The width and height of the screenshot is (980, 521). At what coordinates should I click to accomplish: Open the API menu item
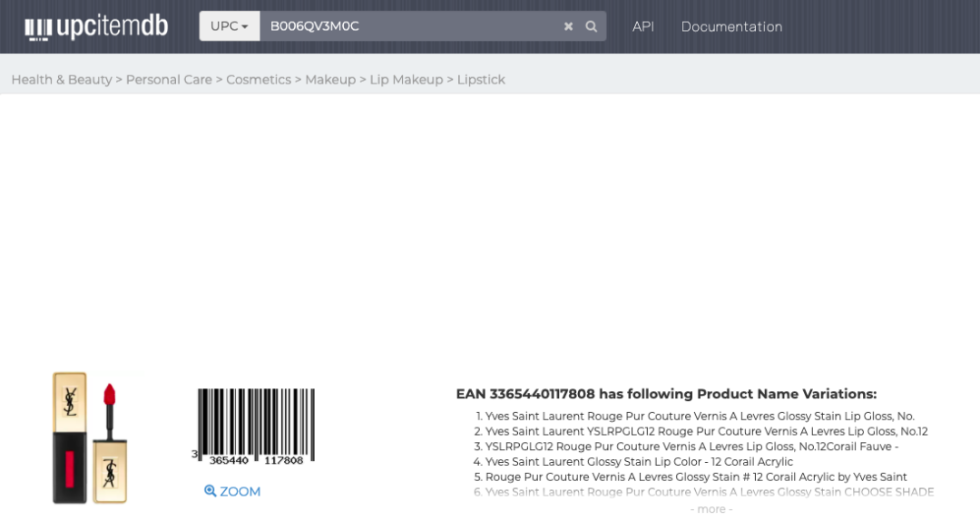point(643,26)
